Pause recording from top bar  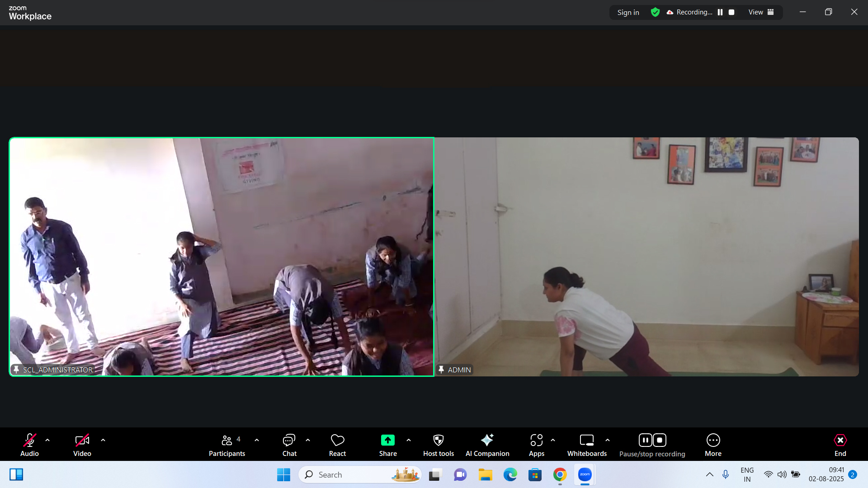point(720,12)
